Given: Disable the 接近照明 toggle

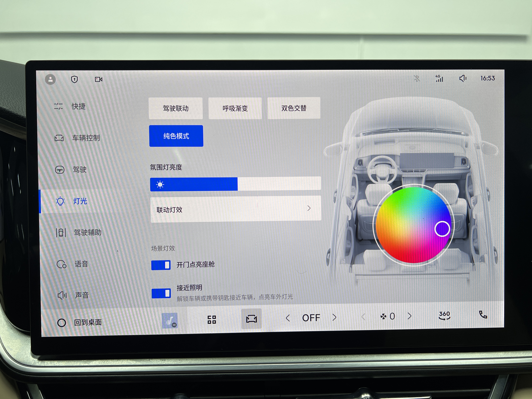Looking at the screenshot, I should (161, 293).
